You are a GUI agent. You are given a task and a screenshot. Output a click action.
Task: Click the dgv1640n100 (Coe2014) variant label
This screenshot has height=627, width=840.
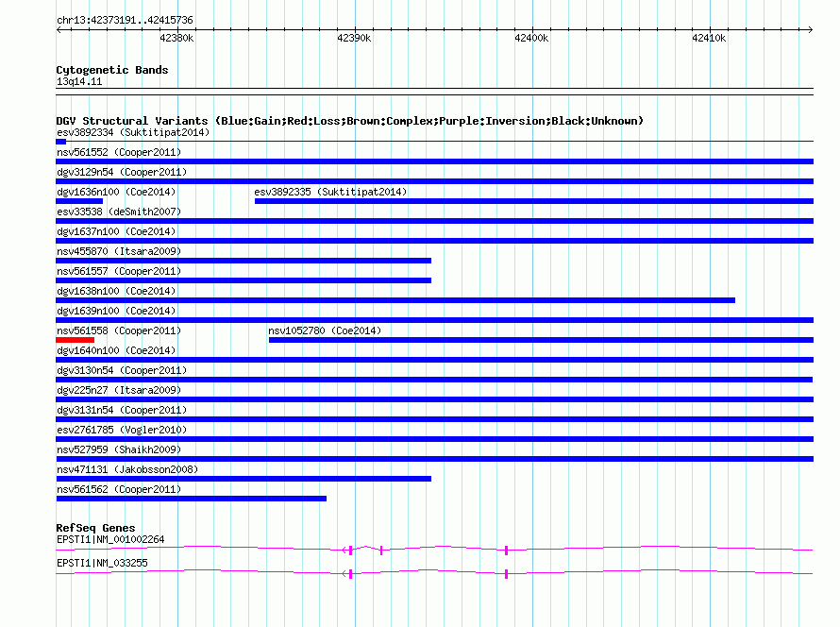(116, 350)
